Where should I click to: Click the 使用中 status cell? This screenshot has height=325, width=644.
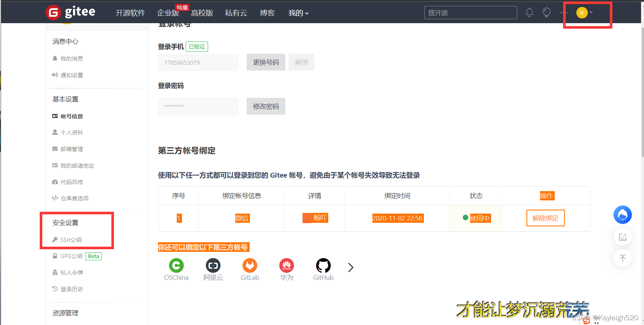click(x=476, y=218)
